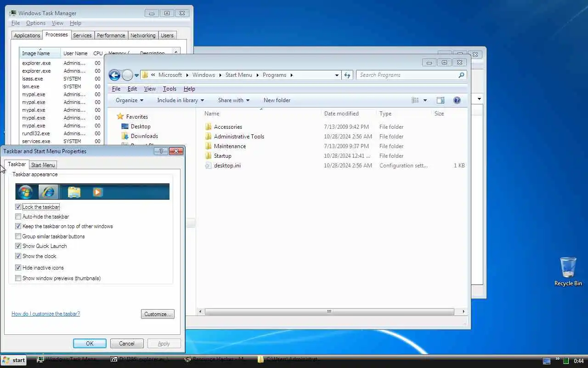Viewport: 588px width, 368px height.
Task: Click the Search Programs input field
Action: (x=407, y=75)
